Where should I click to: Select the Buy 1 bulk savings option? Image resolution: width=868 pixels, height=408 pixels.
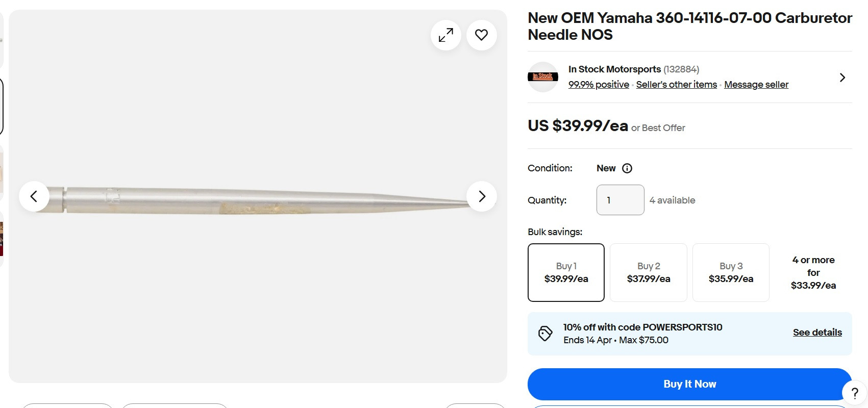566,272
